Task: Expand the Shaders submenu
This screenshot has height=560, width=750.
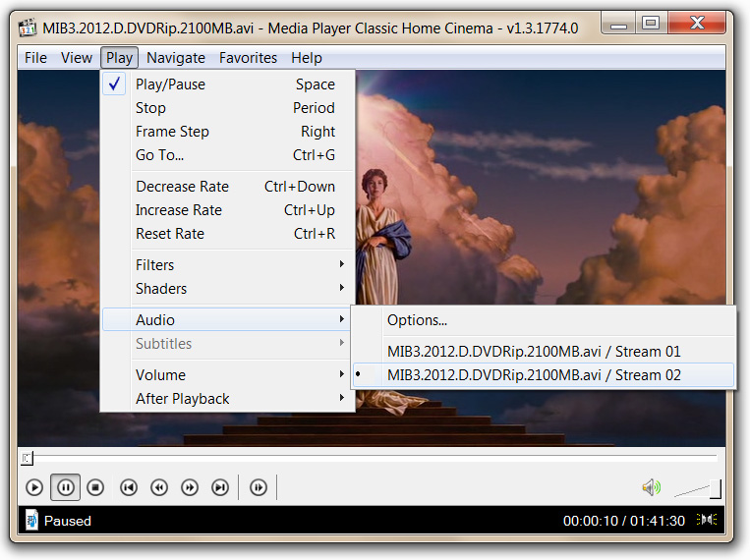Action: click(228, 289)
